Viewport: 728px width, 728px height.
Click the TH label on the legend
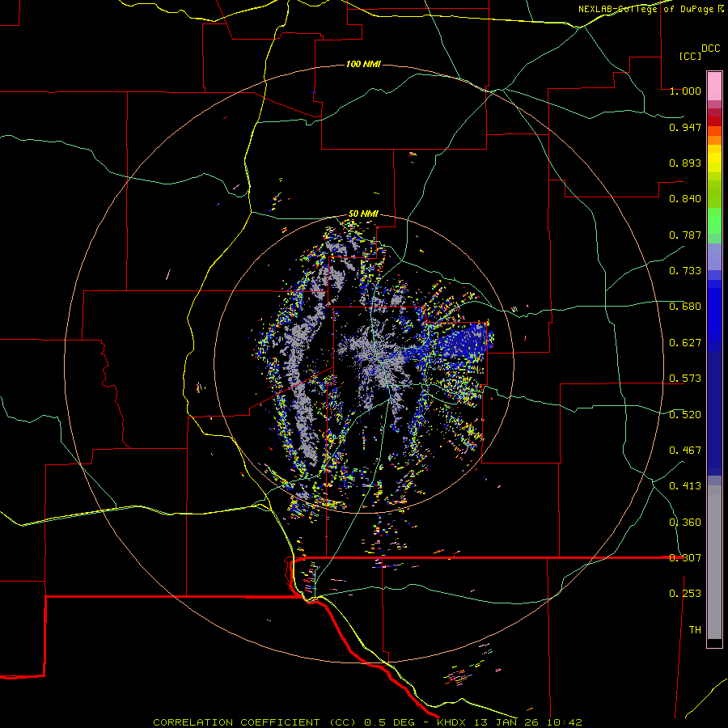(695, 630)
